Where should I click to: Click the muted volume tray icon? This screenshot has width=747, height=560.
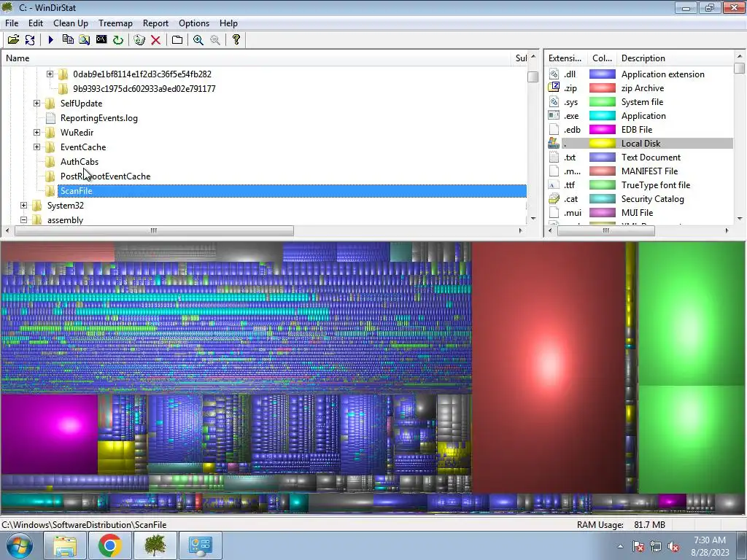click(673, 546)
